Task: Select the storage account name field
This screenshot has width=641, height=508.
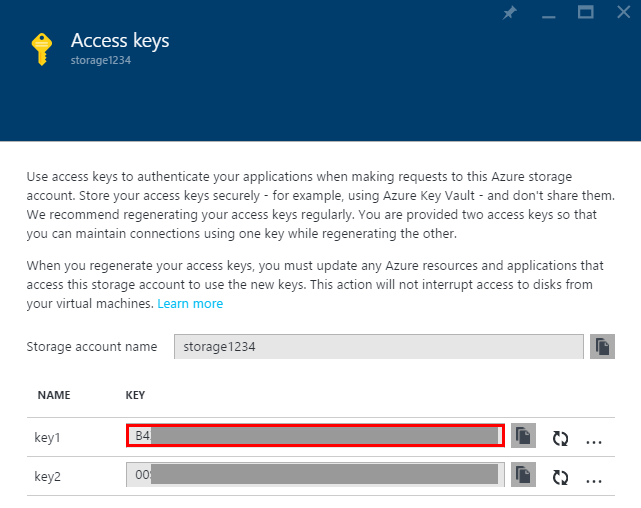Action: tap(379, 347)
